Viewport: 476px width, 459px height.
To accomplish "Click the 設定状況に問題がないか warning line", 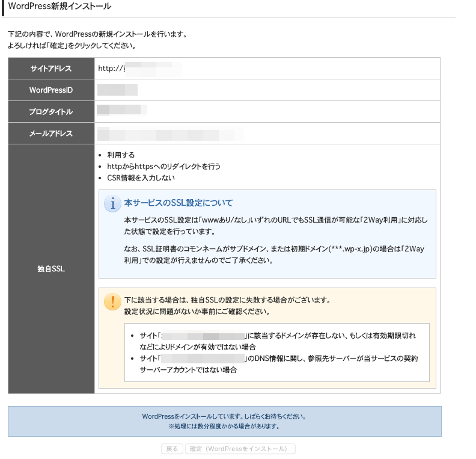I will click(197, 312).
